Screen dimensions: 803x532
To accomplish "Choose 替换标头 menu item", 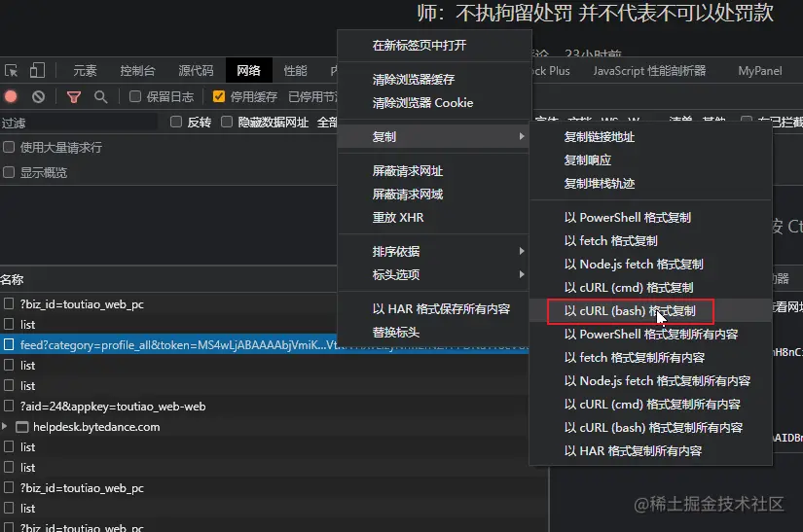I will point(433,333).
